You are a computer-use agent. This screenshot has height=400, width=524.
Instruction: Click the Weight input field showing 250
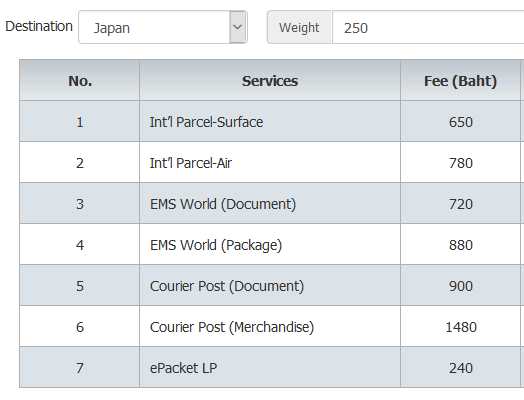pyautogui.click(x=428, y=27)
